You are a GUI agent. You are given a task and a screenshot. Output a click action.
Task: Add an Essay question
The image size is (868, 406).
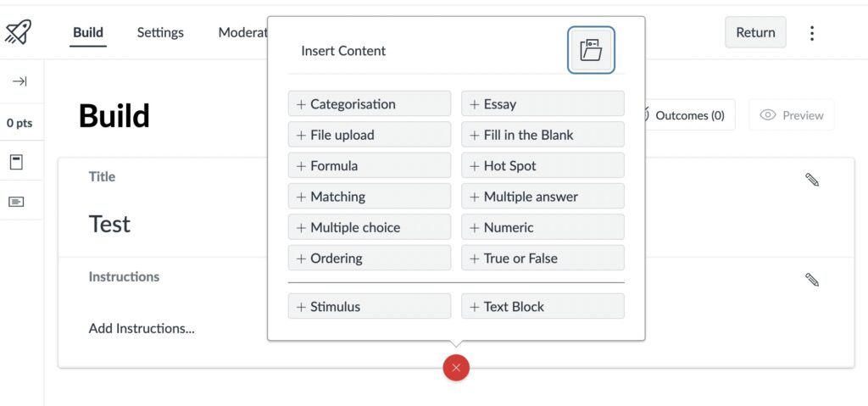(542, 104)
